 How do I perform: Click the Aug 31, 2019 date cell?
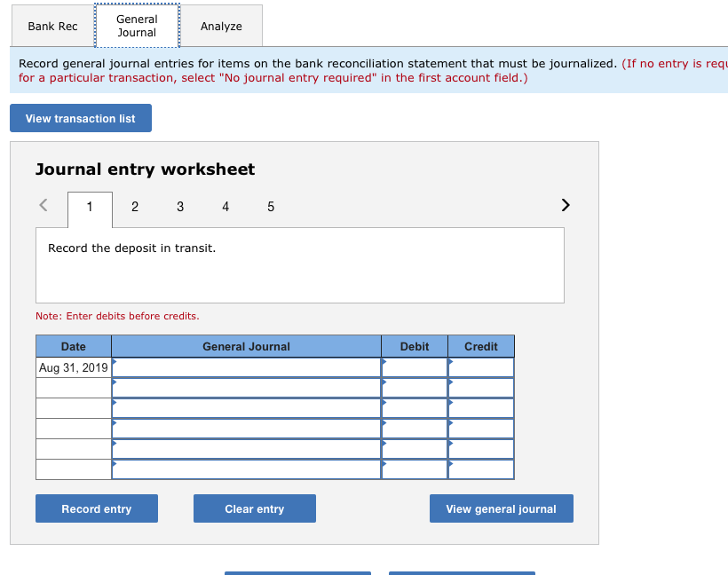pos(72,366)
